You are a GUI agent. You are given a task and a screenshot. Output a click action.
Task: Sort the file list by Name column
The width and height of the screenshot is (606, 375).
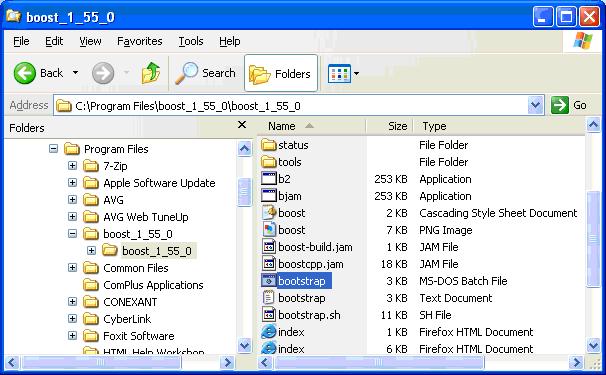[311, 126]
